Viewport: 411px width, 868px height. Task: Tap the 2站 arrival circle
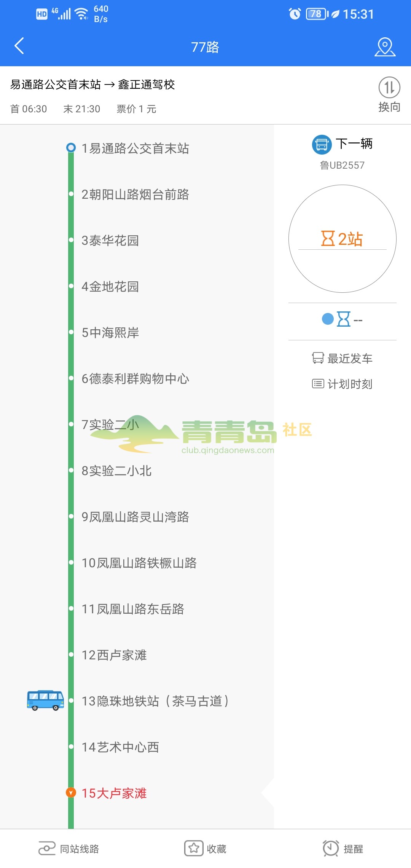point(342,239)
